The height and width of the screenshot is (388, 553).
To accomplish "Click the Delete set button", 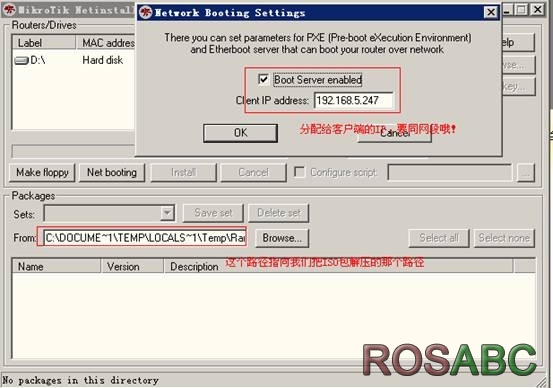I will (279, 213).
